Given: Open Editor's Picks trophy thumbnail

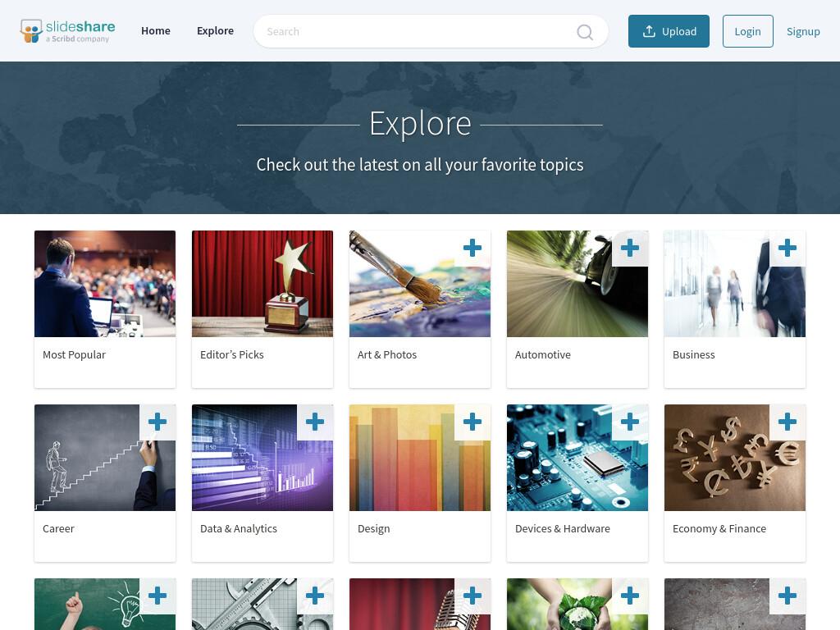Looking at the screenshot, I should (x=262, y=284).
